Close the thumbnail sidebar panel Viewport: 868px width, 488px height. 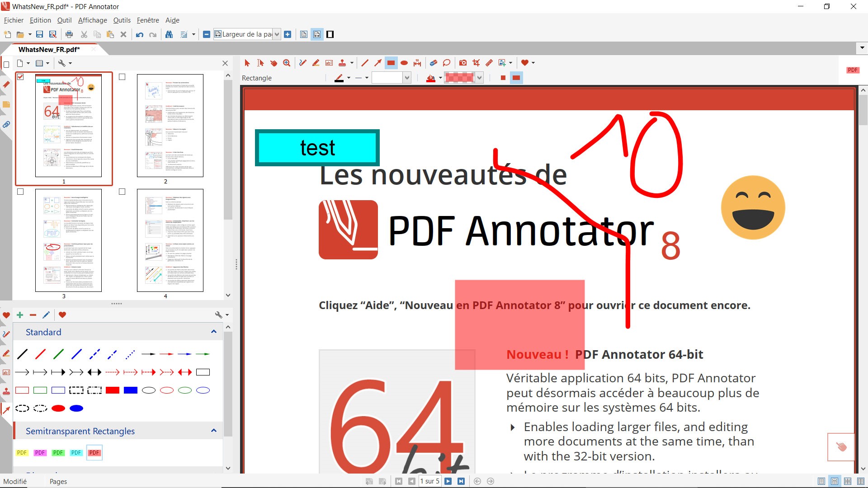[225, 63]
